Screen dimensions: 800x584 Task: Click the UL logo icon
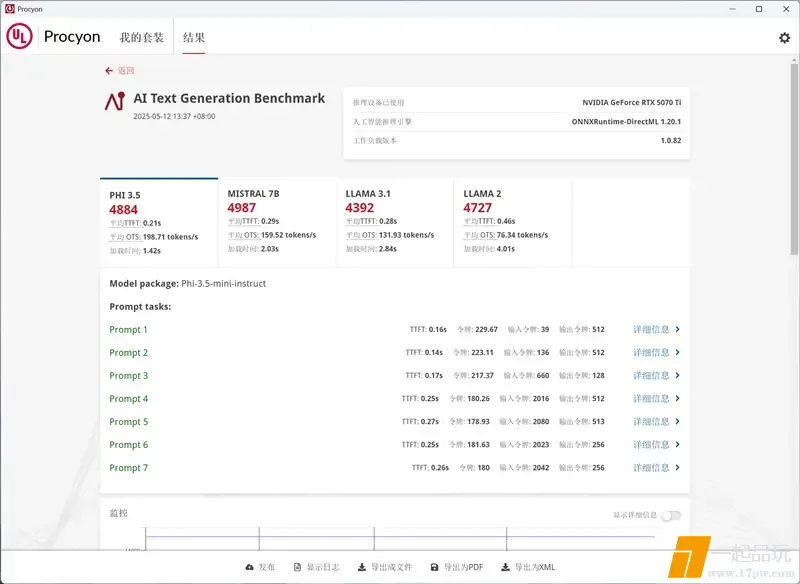pos(19,37)
